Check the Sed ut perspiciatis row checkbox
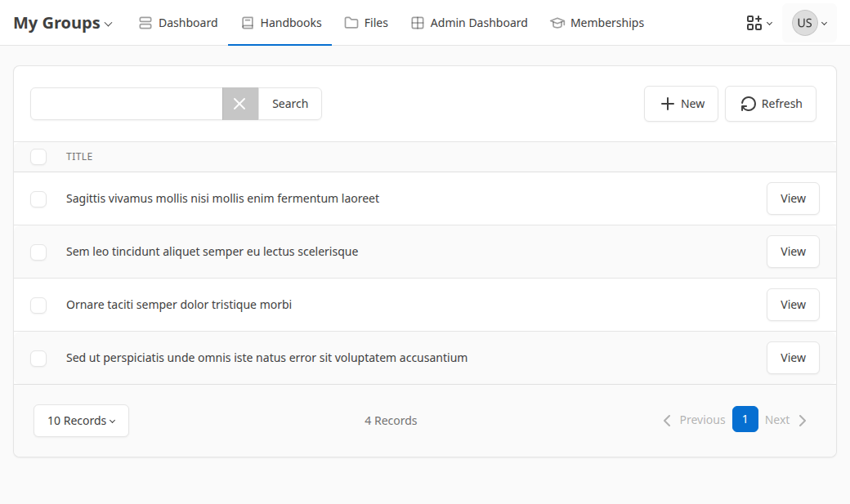 pyautogui.click(x=38, y=359)
